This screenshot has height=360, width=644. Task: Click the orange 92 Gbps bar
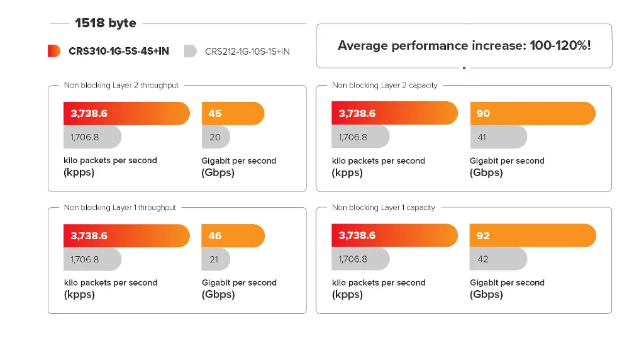[x=532, y=236]
